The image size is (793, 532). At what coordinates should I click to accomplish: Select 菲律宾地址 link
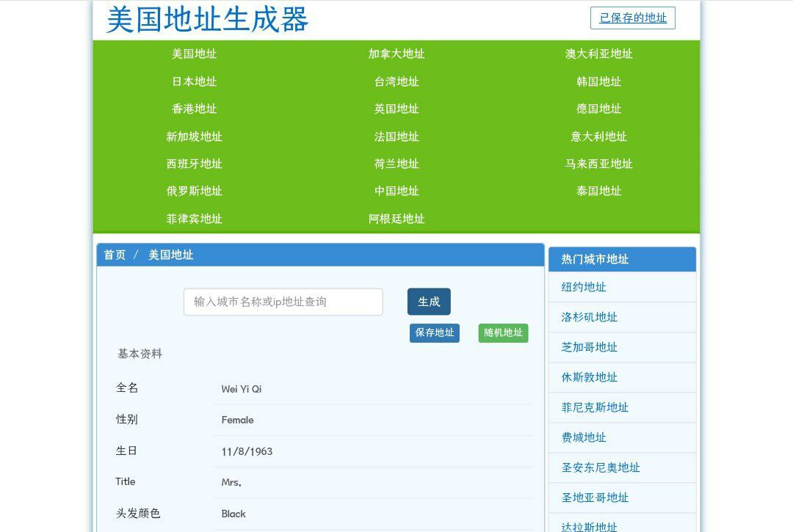[x=194, y=219]
